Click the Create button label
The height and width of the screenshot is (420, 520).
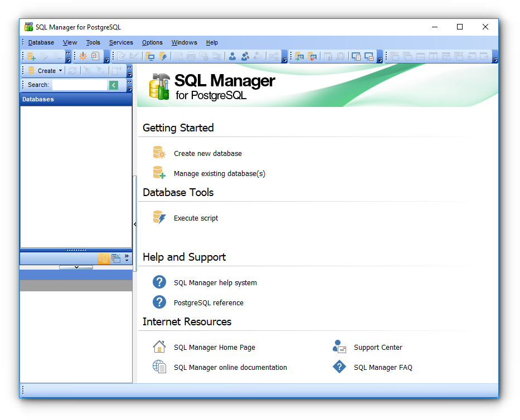click(x=47, y=71)
